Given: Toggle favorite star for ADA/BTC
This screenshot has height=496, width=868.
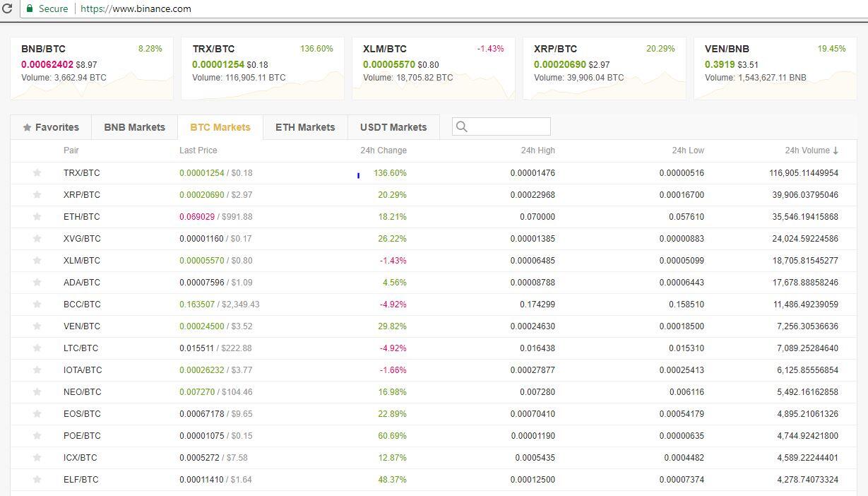Looking at the screenshot, I should pyautogui.click(x=37, y=282).
